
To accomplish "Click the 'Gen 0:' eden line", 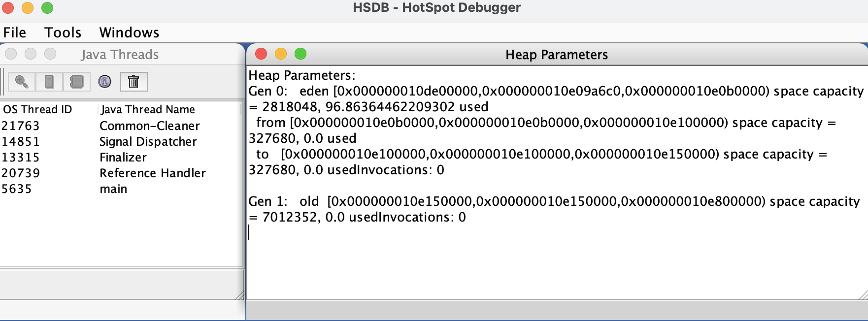I will 556,91.
